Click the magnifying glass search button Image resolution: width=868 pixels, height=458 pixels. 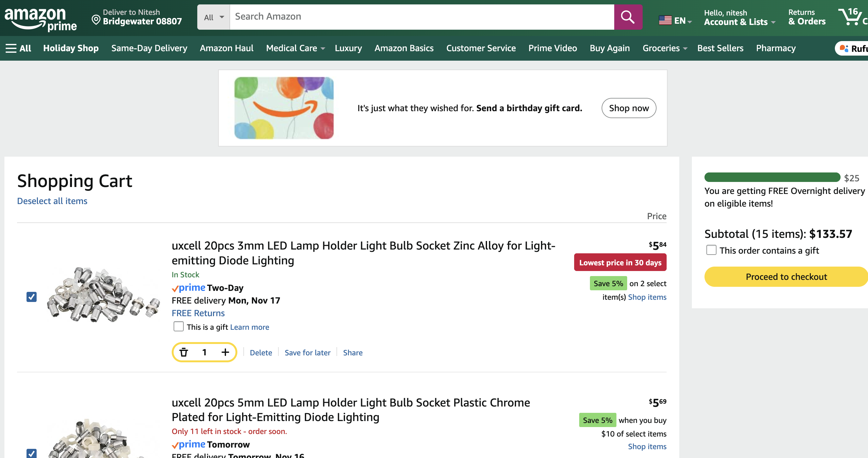(x=628, y=16)
